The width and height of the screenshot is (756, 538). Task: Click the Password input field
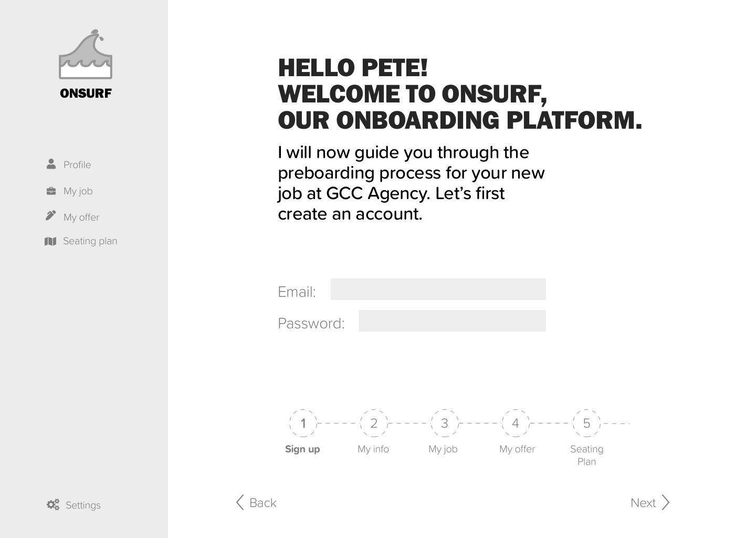click(453, 320)
